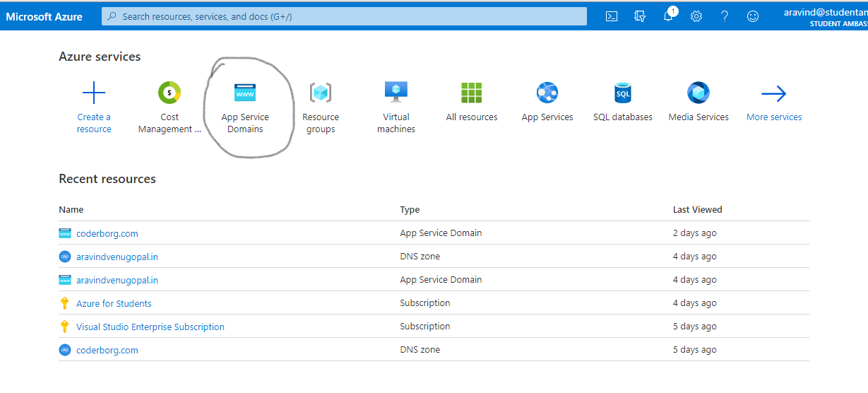Click the key icon beside Visual Studio Enterprise Subscription
Screen dimensions: 868x393
coord(65,327)
